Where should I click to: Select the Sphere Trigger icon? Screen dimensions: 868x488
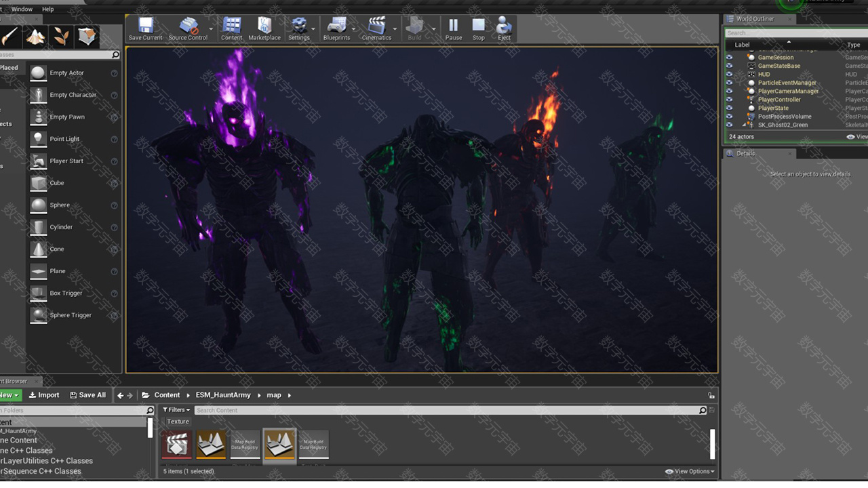coord(39,315)
